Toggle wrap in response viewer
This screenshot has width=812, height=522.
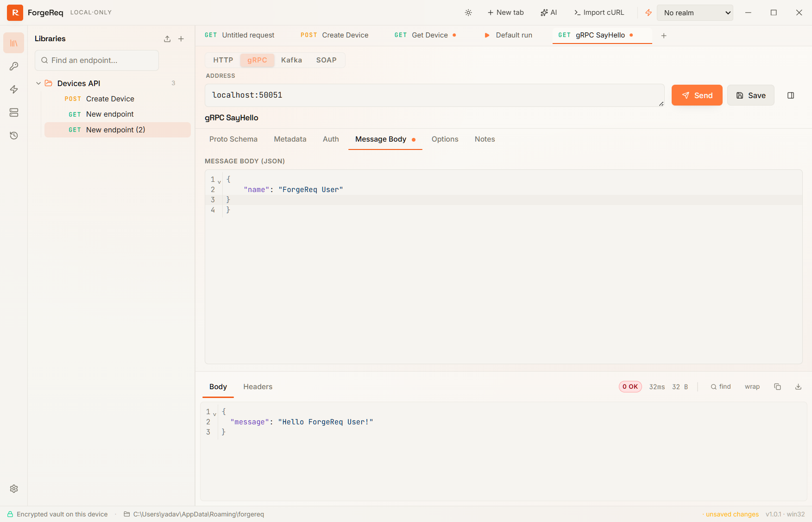(752, 387)
